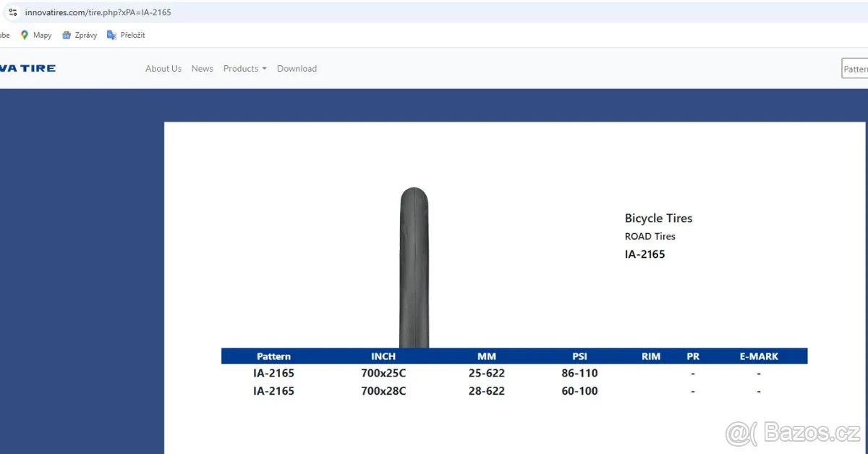Click the E-MARK column header
Image resolution: width=868 pixels, height=454 pixels.
click(x=759, y=356)
